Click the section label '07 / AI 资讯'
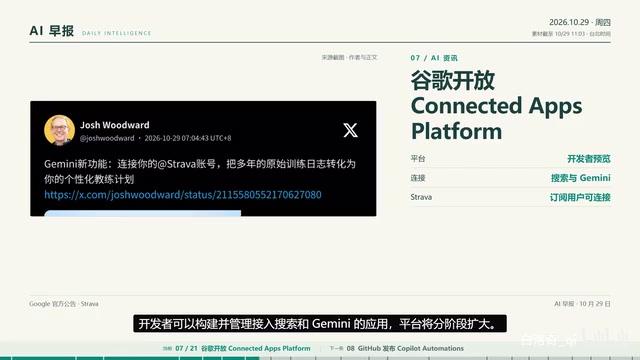Viewport: 640px width, 360px height. (x=434, y=58)
